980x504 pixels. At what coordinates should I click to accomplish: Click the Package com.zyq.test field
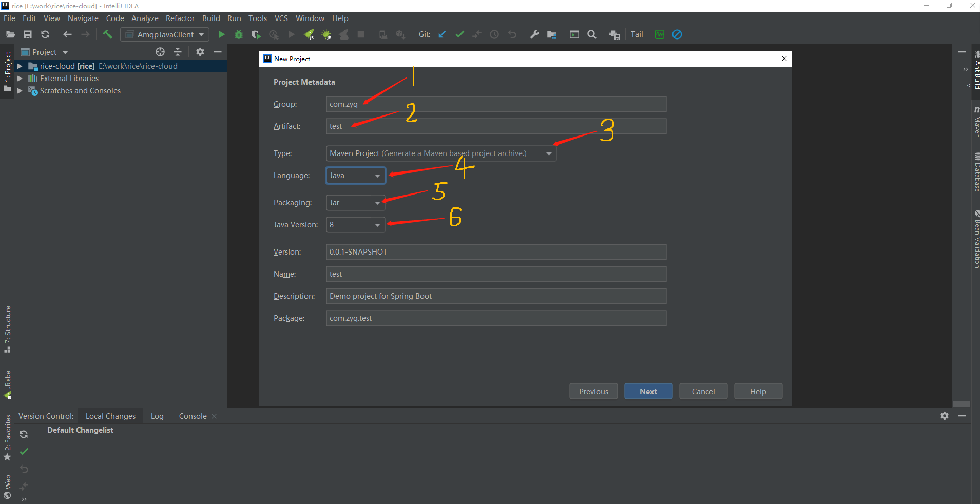(496, 318)
